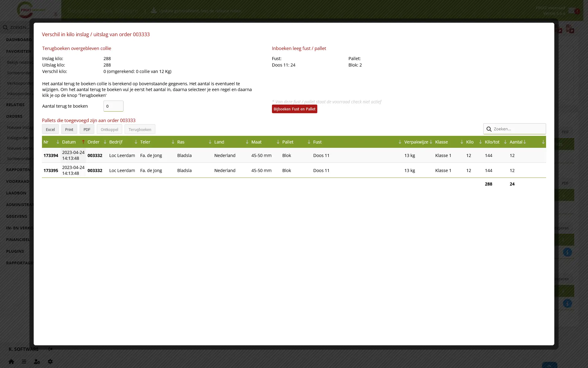
Task: Click the Ontkoppel button
Action: pos(109,129)
